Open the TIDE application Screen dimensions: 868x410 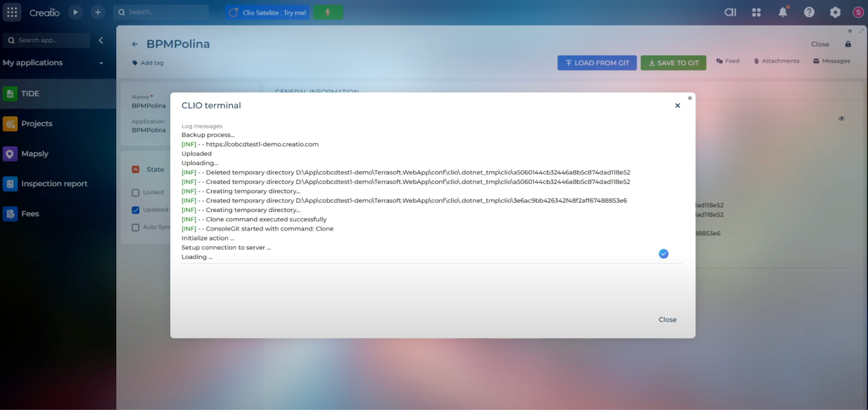tap(58, 94)
